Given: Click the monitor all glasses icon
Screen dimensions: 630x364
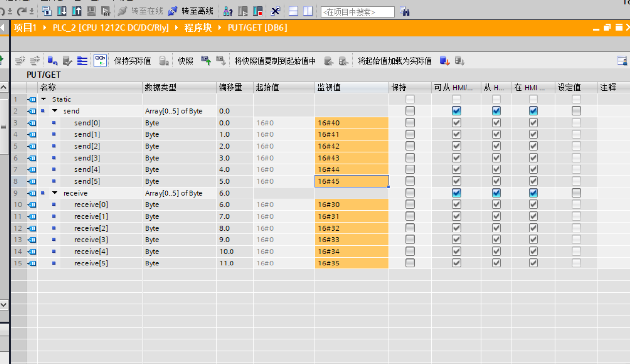Looking at the screenshot, I should click(100, 61).
